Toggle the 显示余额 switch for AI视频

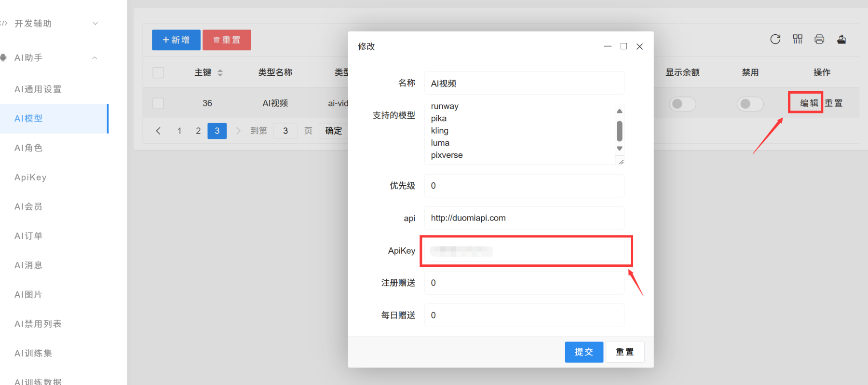[682, 104]
